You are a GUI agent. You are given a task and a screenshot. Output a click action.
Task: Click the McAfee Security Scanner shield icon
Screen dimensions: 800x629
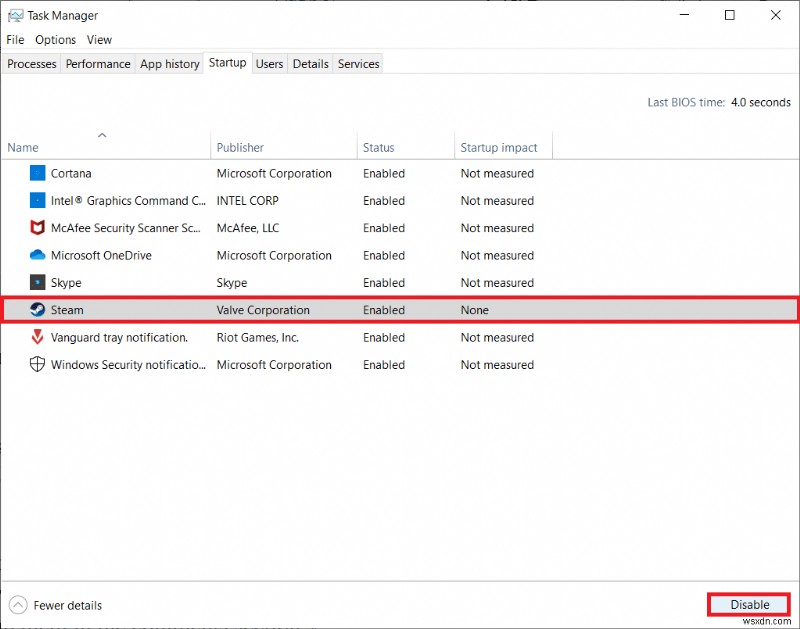[x=37, y=228]
